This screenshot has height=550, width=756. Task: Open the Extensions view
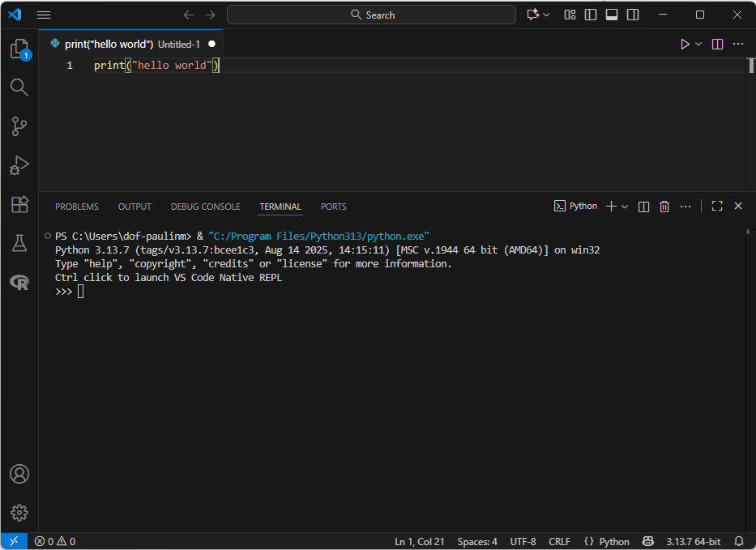[x=19, y=204]
